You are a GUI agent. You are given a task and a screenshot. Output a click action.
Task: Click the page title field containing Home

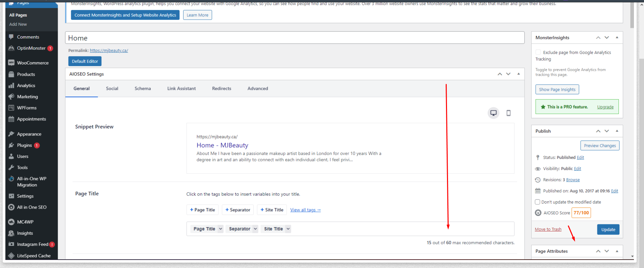(x=295, y=38)
